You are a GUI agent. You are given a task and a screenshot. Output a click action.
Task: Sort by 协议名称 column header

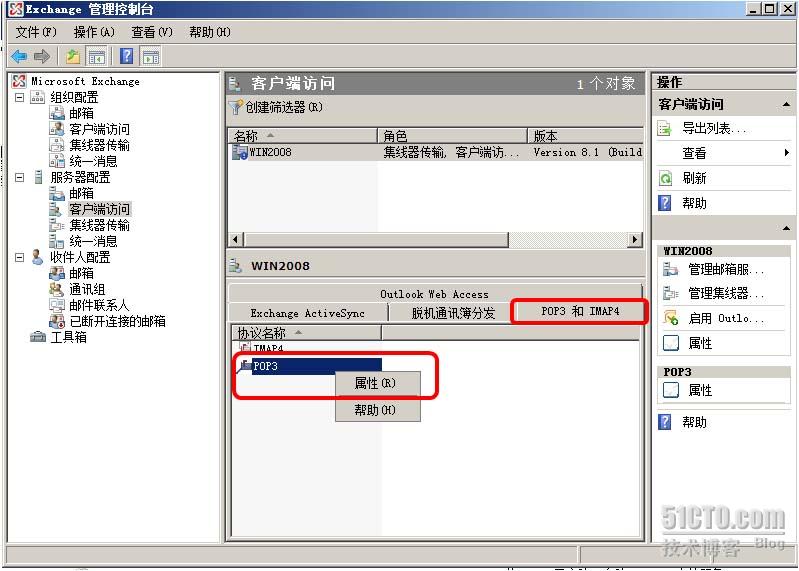tap(306, 333)
